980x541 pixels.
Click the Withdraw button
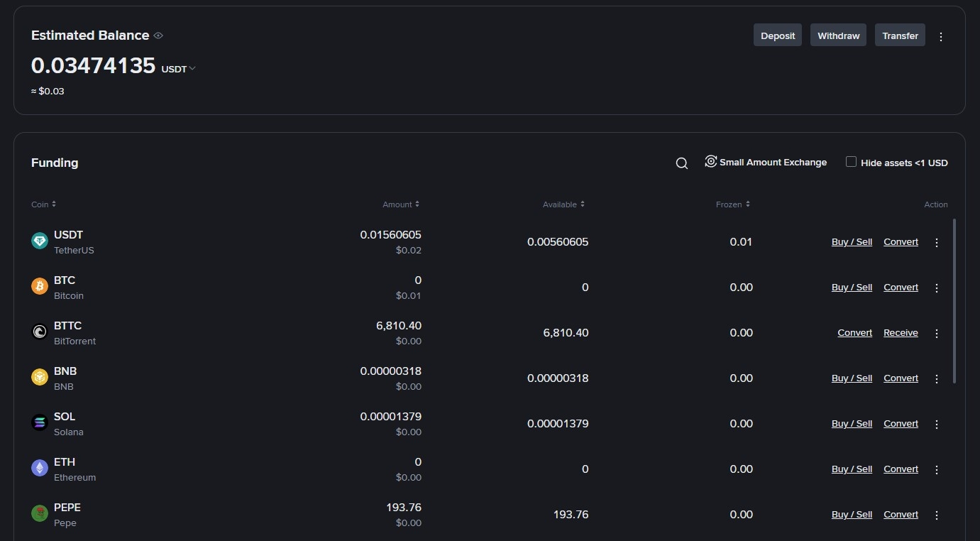tap(838, 35)
